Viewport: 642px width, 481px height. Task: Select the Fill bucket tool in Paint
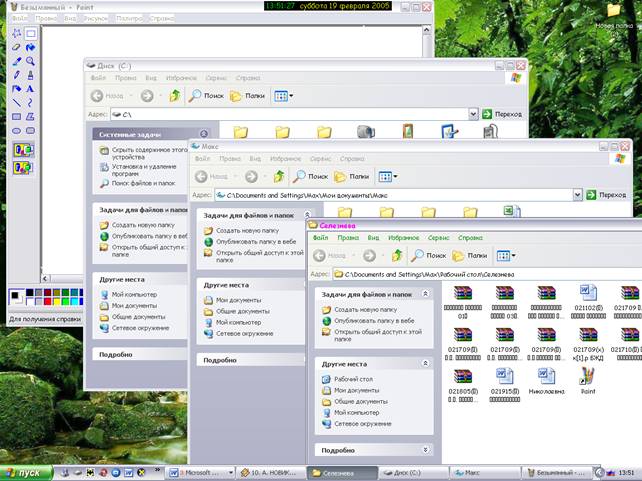pyautogui.click(x=31, y=47)
